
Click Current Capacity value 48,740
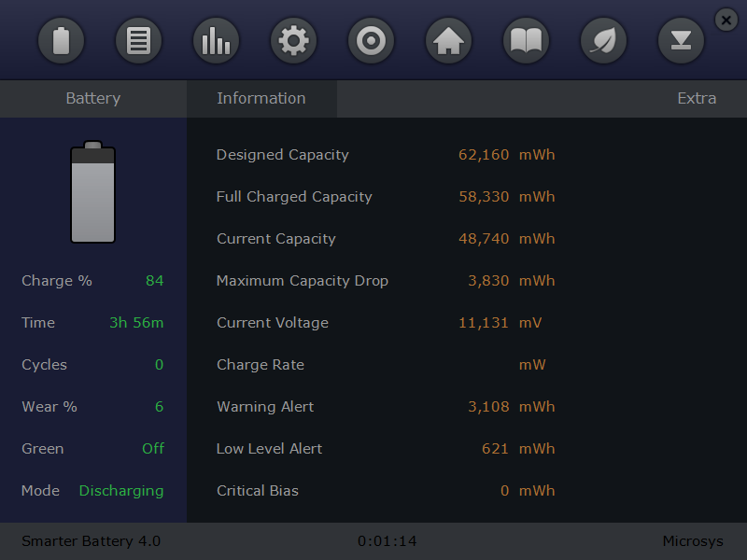(x=484, y=239)
